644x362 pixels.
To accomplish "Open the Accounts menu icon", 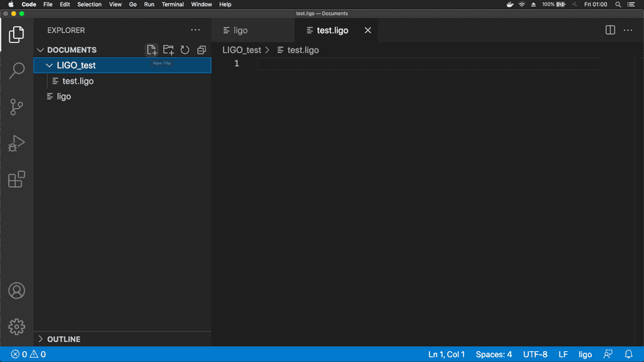I will pyautogui.click(x=16, y=290).
